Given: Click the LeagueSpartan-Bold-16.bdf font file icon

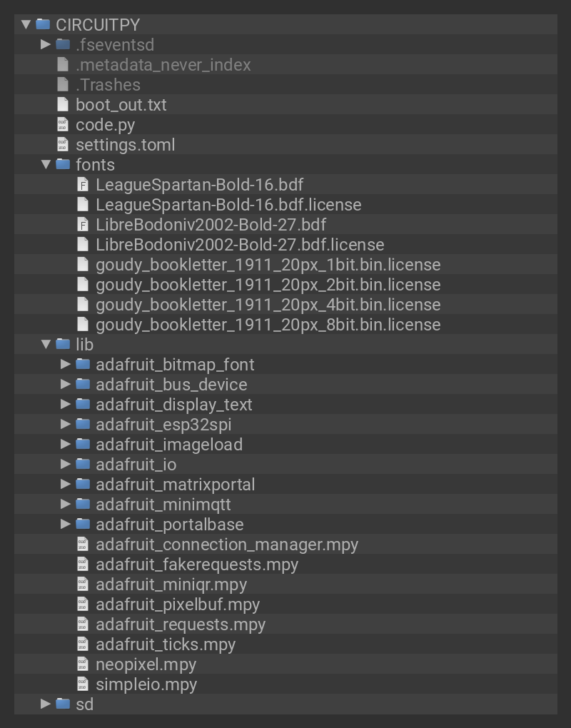Looking at the screenshot, I should point(83,185).
